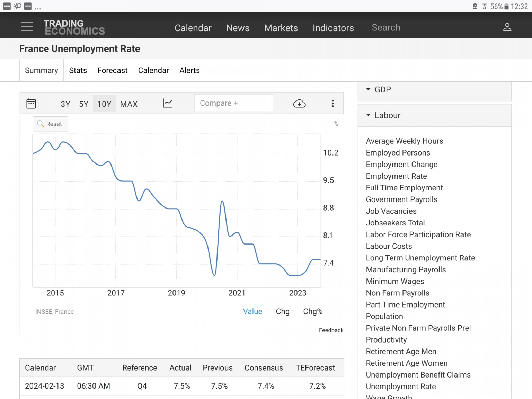The height and width of the screenshot is (399, 532).
Task: Download chart data with cloud icon
Action: (x=299, y=104)
